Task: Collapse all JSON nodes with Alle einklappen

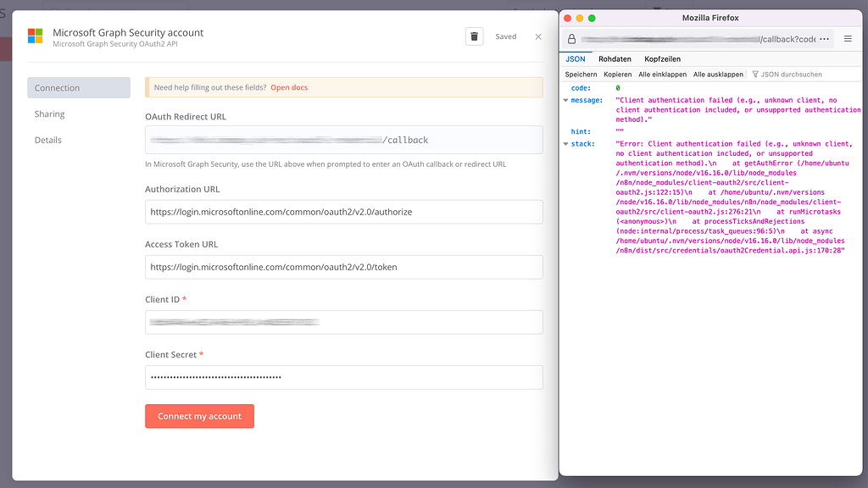Action: click(664, 74)
